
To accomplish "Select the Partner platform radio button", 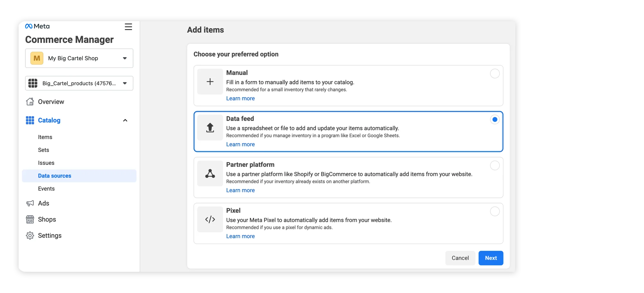I will tap(495, 165).
